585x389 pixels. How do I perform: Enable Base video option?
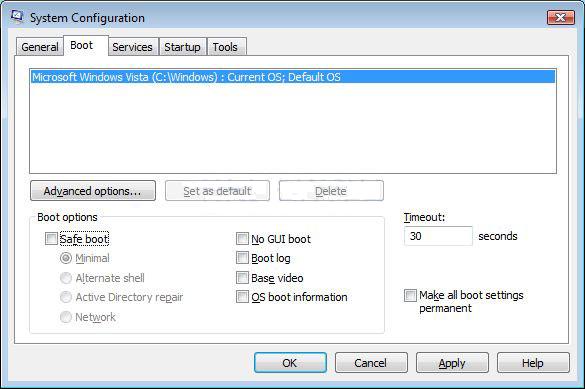[242, 277]
